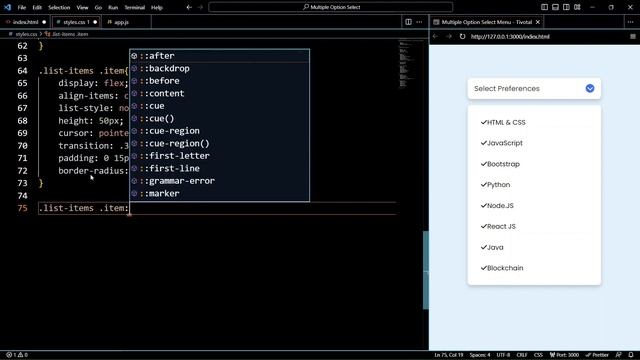Change the CSS language mode
The image size is (640, 360).
click(538, 355)
